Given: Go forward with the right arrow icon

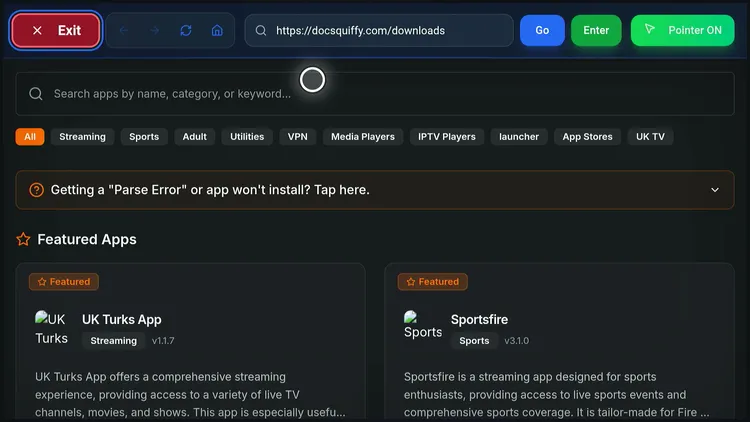Looking at the screenshot, I should click(154, 31).
